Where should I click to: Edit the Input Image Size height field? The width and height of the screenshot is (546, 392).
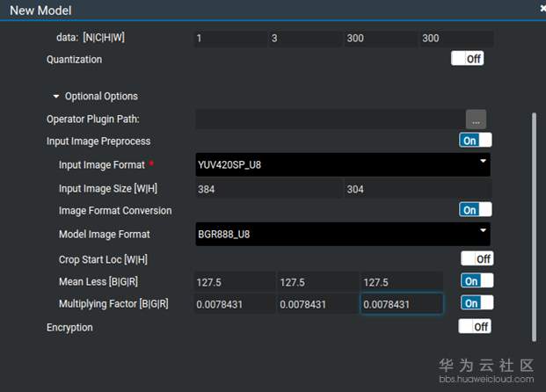(417, 189)
